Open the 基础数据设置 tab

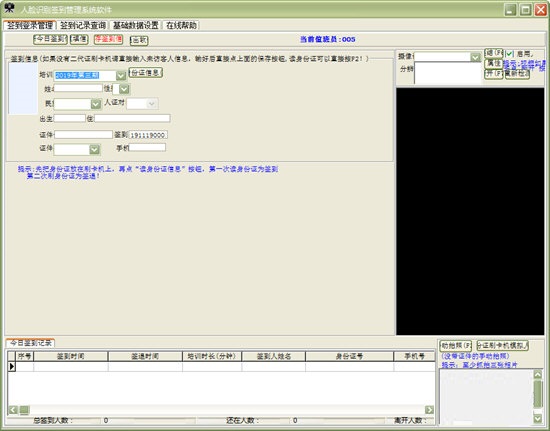pos(135,25)
